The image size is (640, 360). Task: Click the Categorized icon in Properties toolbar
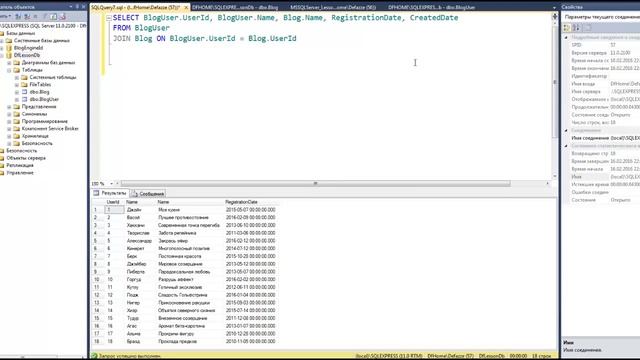click(x=567, y=28)
